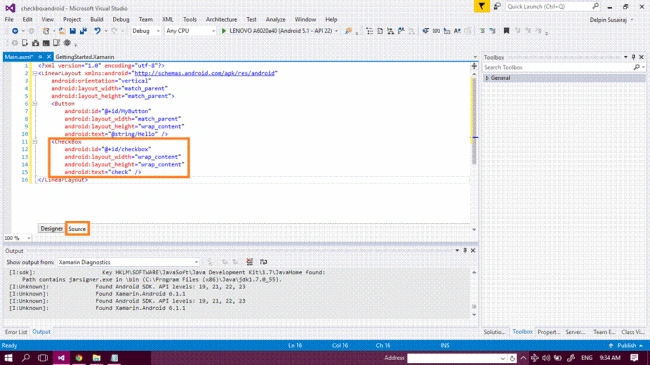
Task: Pin the Toolbox panel with auto-hide icon
Action: [633, 57]
